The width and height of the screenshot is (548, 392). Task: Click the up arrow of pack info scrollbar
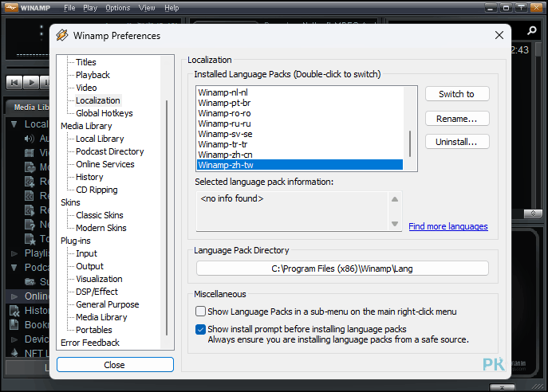coord(395,199)
